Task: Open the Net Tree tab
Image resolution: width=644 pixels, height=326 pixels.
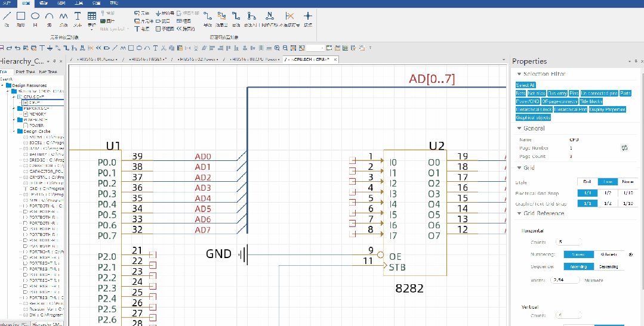Action: [48, 72]
